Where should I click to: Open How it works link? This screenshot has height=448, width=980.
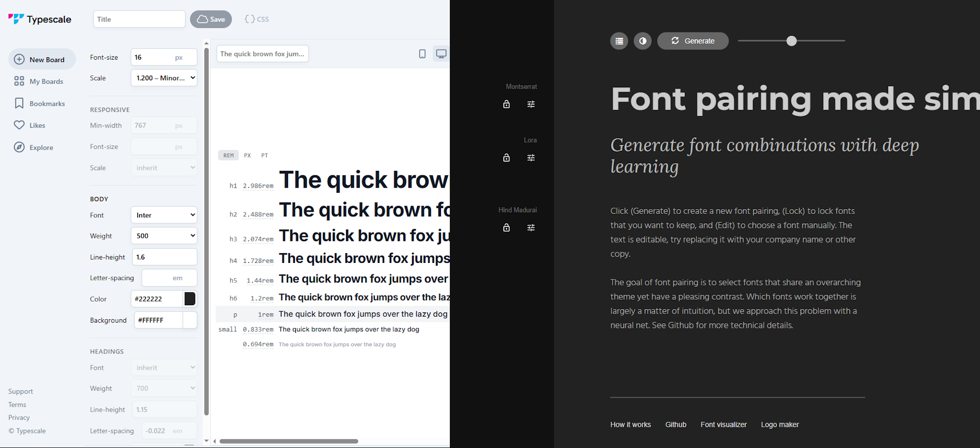tap(631, 424)
